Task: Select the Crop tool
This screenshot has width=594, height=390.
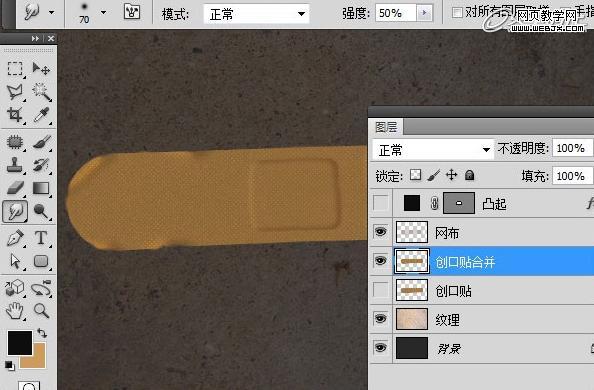Action: [x=15, y=114]
